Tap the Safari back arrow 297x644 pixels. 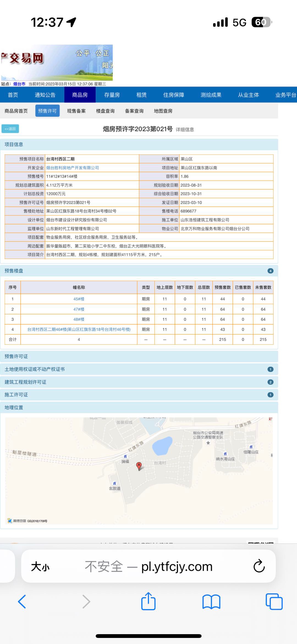coord(22,602)
